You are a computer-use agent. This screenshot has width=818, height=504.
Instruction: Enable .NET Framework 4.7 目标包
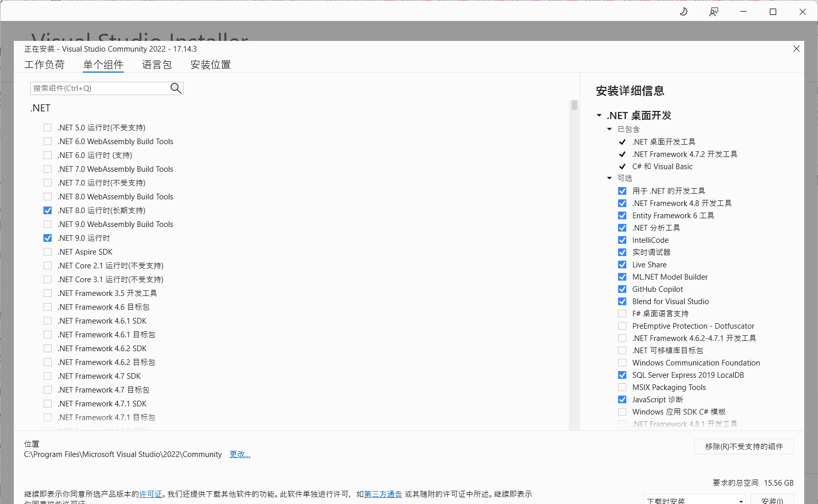point(48,390)
